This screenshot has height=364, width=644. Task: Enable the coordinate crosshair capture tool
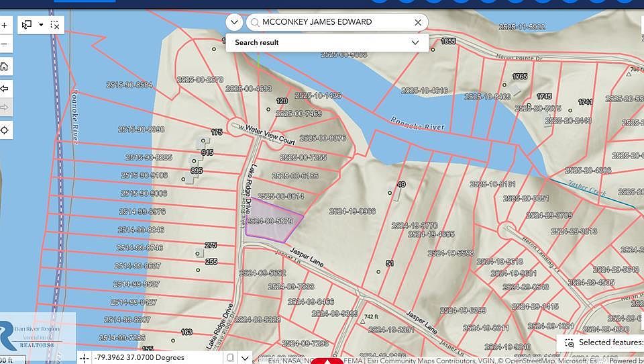85,358
